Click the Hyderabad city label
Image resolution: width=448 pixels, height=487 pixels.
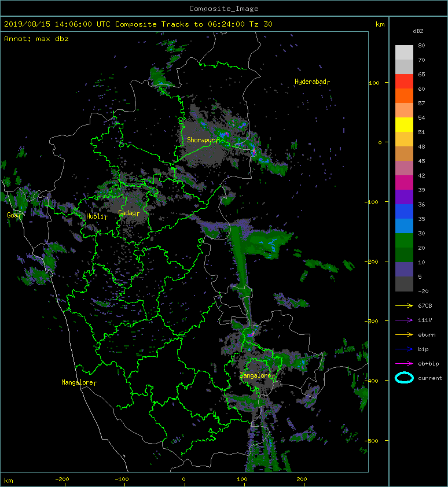(x=310, y=82)
